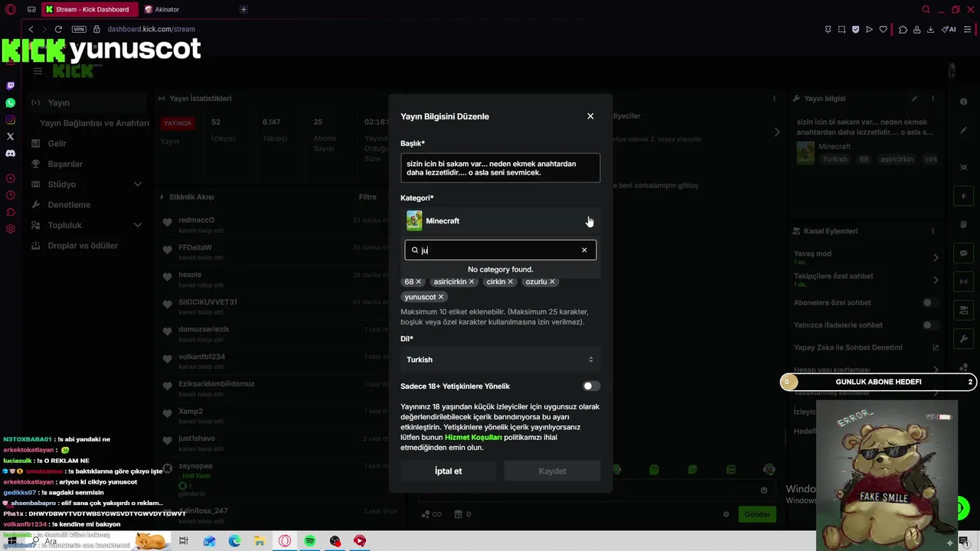Screen dimensions: 980x551
Task: Add page to bookmarks heart icon
Action: click(x=883, y=29)
